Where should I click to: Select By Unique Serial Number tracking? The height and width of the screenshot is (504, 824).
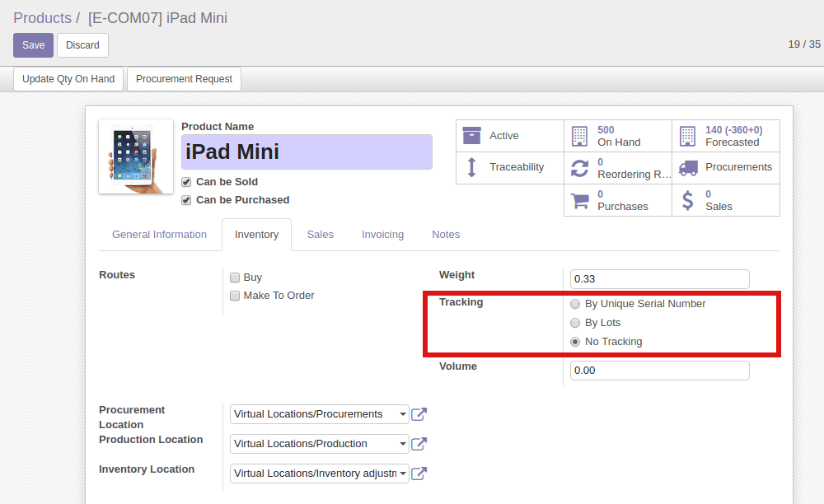tap(575, 304)
